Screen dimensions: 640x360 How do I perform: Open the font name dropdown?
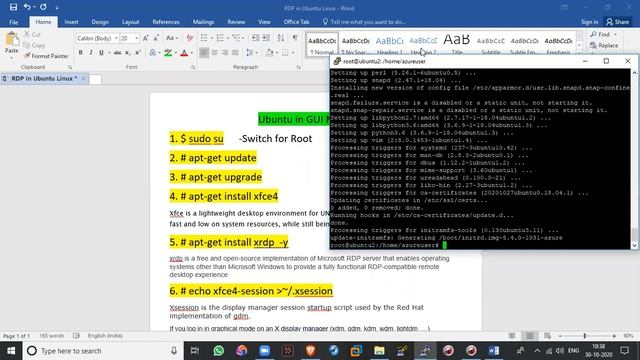pyautogui.click(x=116, y=38)
